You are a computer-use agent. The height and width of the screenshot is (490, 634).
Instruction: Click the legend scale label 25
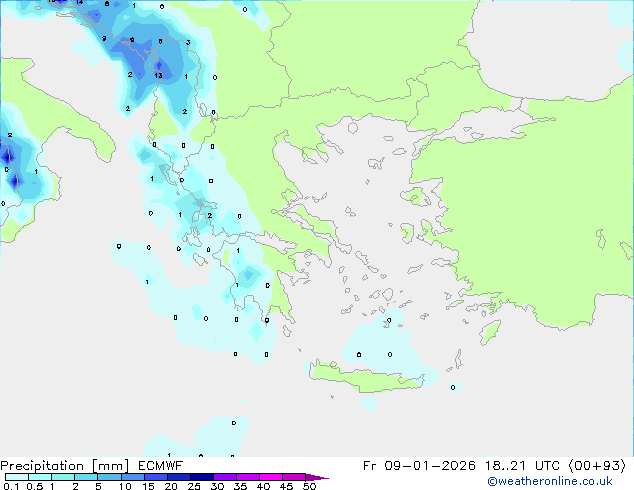pyautogui.click(x=194, y=486)
